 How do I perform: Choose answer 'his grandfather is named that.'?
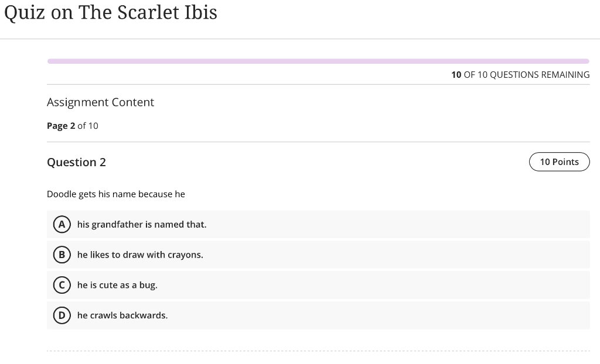142,224
